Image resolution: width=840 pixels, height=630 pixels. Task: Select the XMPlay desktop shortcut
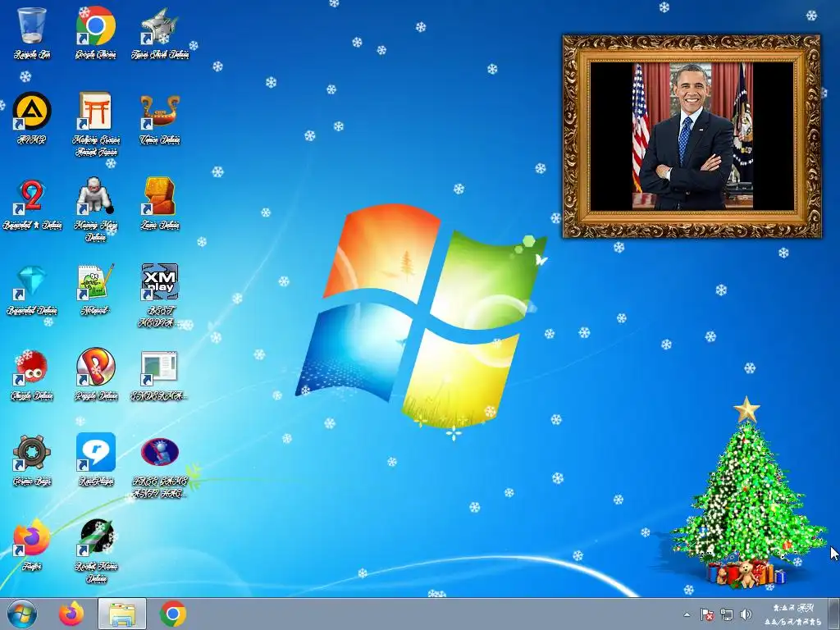coord(160,295)
